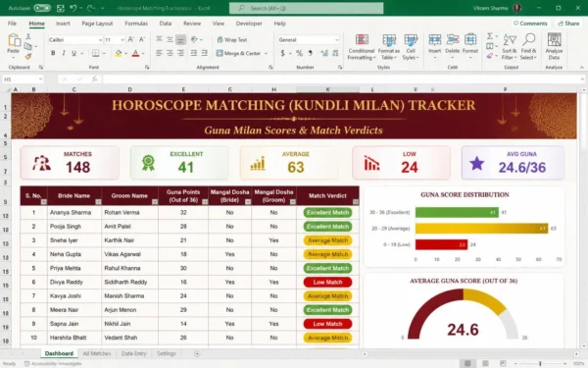Open the Match Verdict filter dropdown
588x368 pixels.
356,202
